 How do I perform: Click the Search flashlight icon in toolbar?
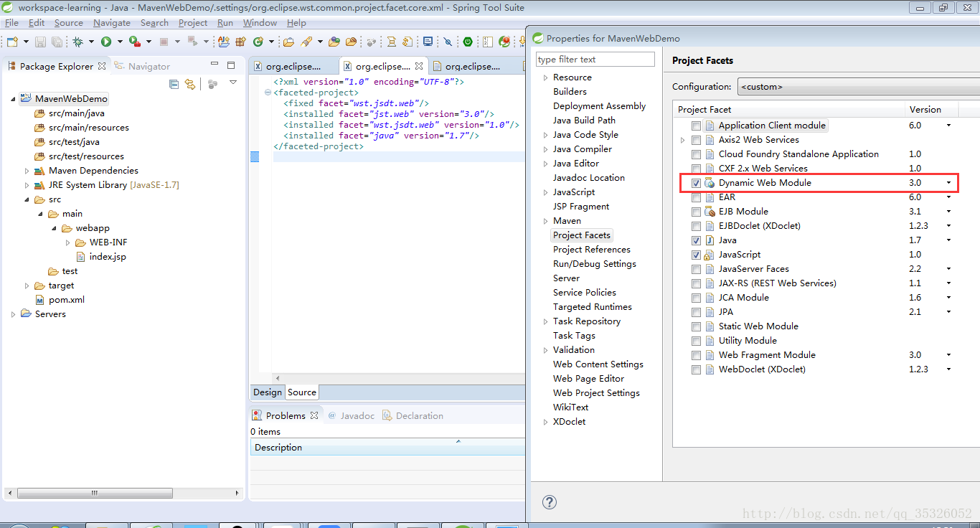[306, 42]
